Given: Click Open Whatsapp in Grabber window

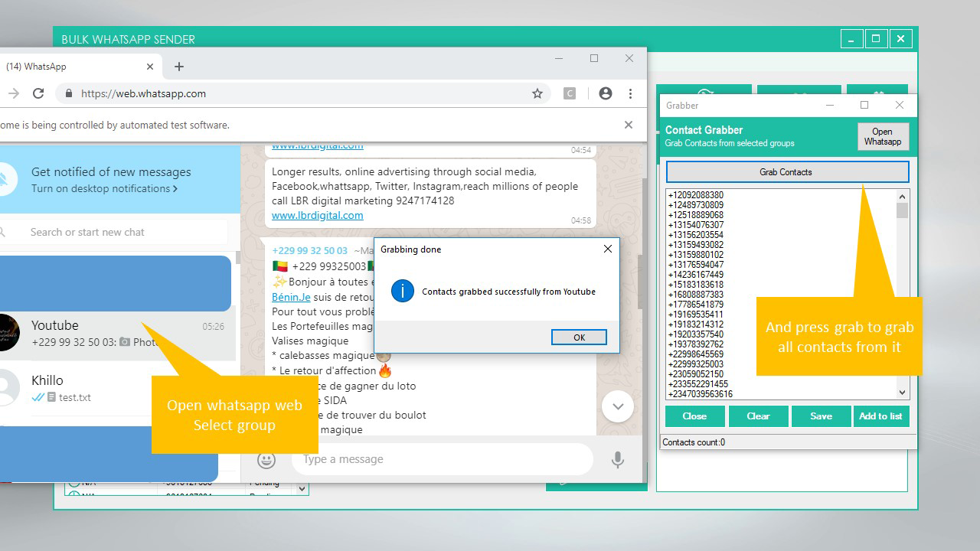Looking at the screenshot, I should (x=883, y=136).
